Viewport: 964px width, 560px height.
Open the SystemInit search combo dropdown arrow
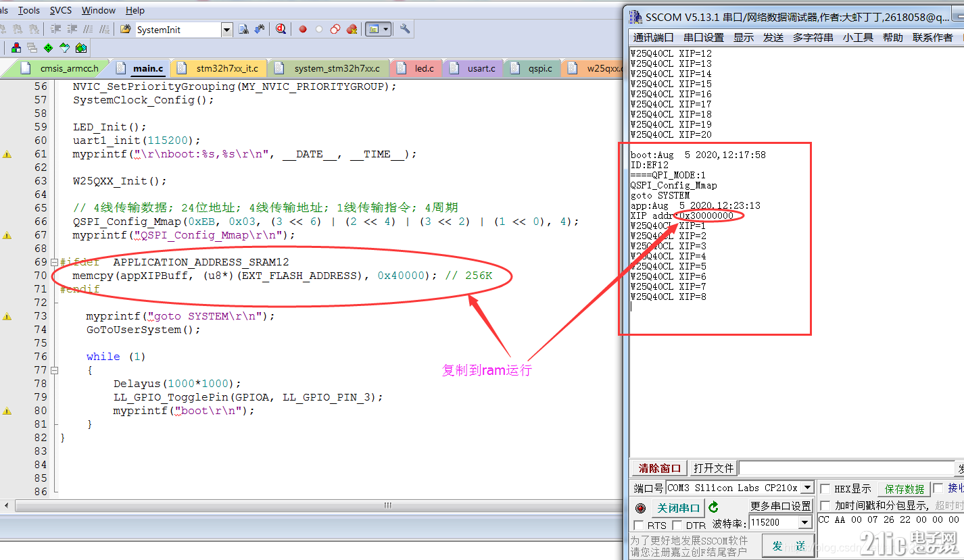point(227,30)
